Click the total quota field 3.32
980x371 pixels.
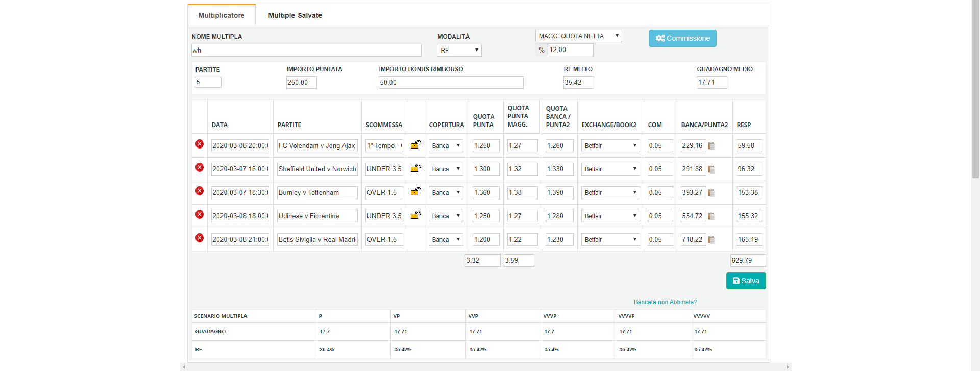tap(483, 260)
